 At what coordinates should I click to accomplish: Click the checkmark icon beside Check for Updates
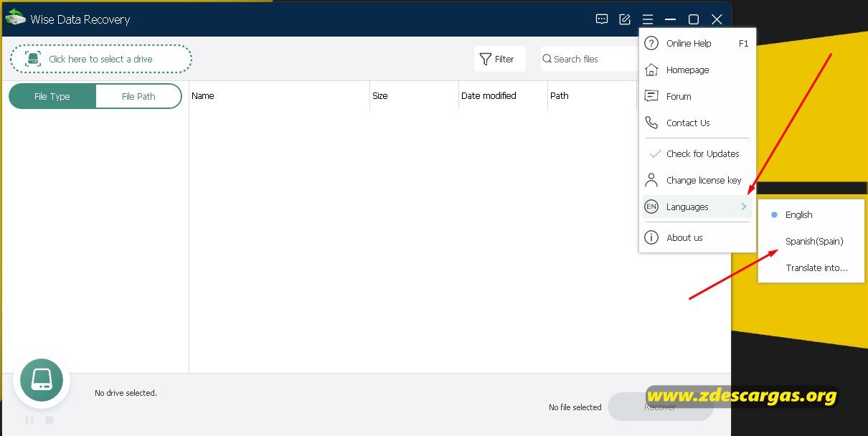(654, 153)
